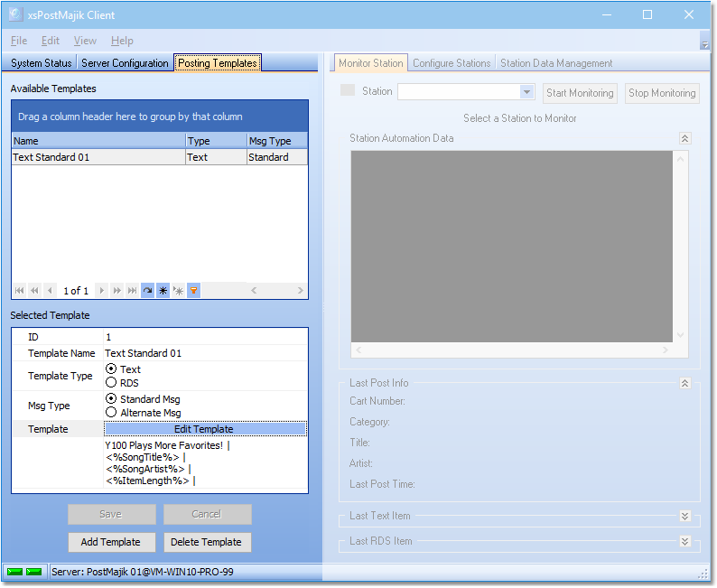Click the Cancel button
The width and height of the screenshot is (717, 588).
click(207, 514)
